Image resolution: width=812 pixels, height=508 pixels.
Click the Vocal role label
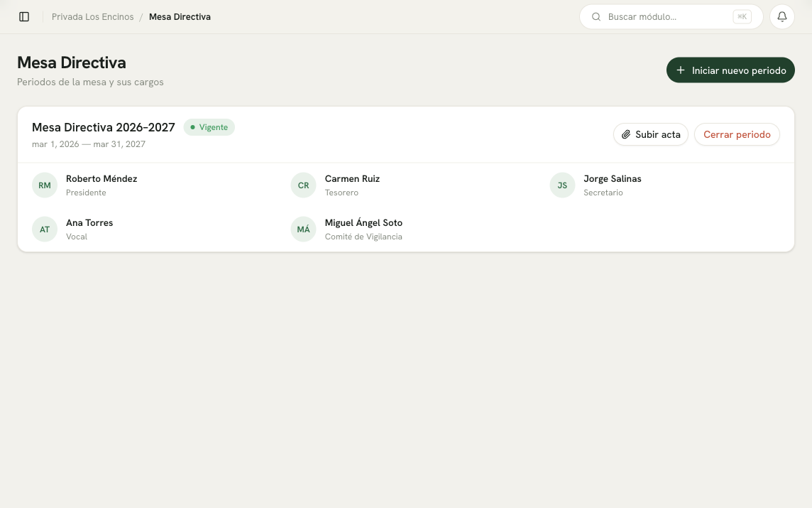coord(77,237)
